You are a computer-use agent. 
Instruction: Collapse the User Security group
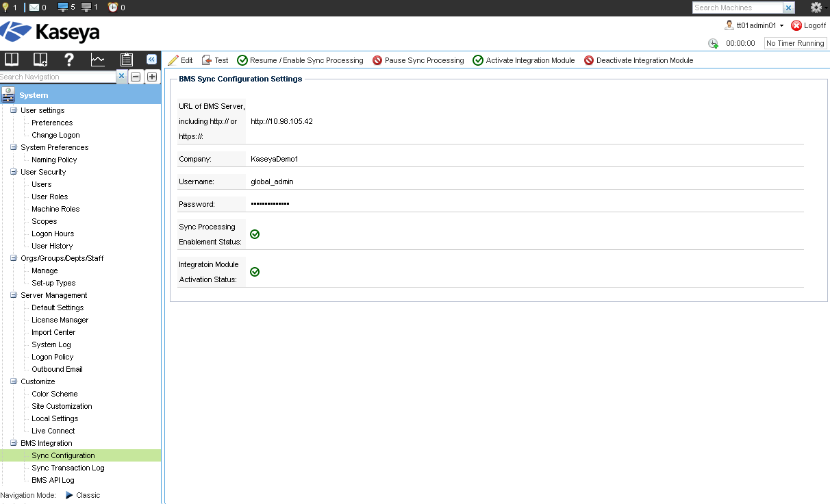[x=14, y=172]
